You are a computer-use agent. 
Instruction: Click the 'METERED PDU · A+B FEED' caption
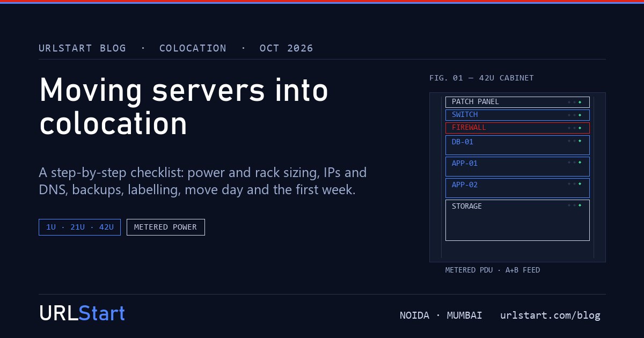pos(493,270)
